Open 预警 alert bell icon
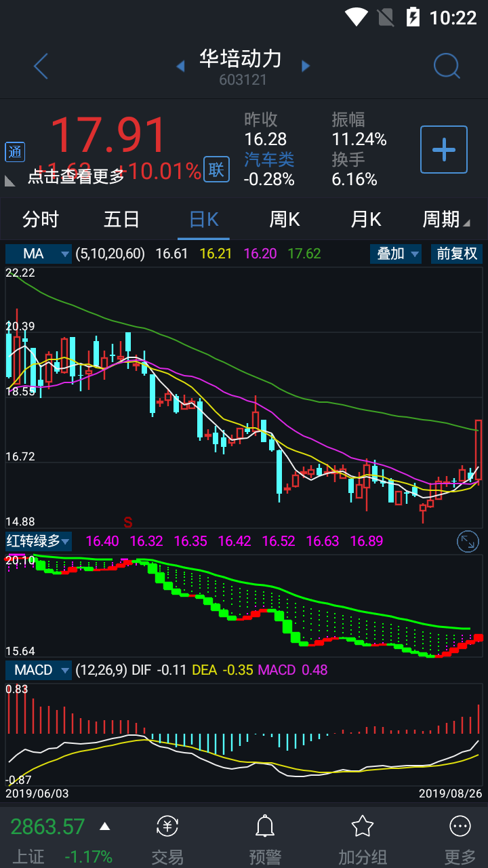The width and height of the screenshot is (488, 868). [x=265, y=826]
